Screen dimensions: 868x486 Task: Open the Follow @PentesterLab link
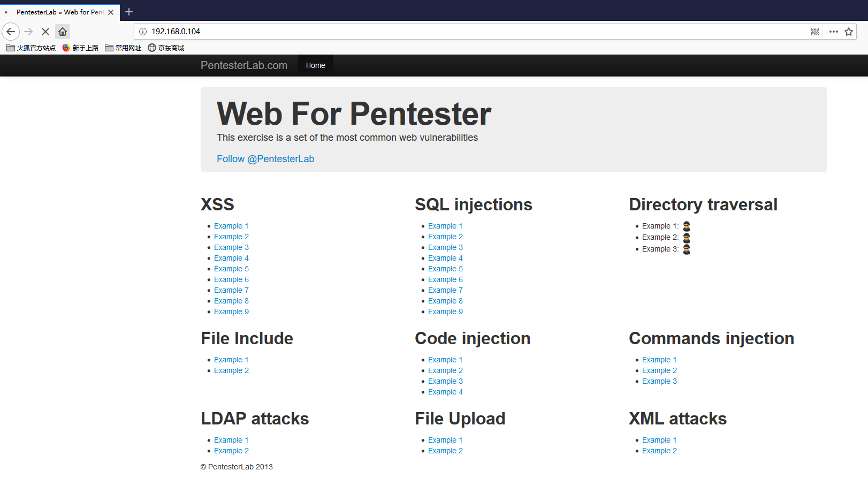tap(265, 159)
